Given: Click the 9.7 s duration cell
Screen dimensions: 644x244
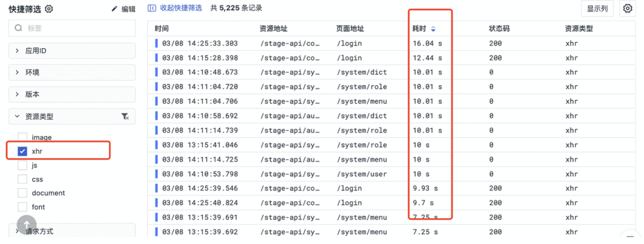Looking at the screenshot, I should 423,202.
